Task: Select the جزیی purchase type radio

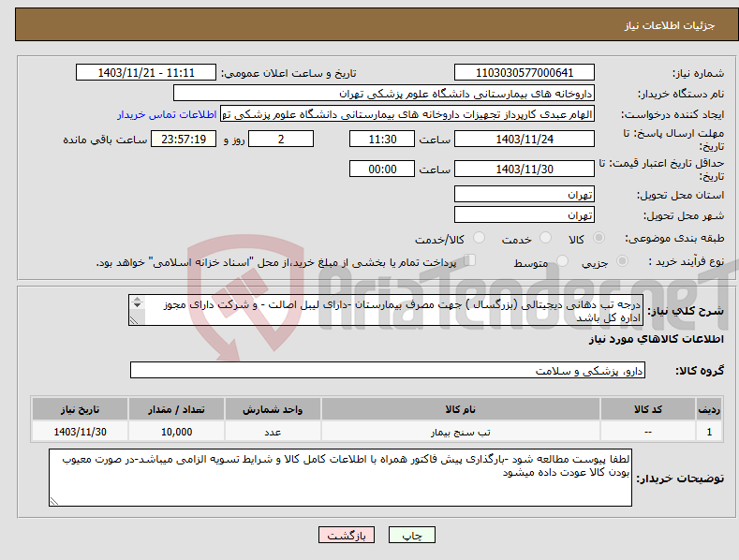Action: [622, 261]
